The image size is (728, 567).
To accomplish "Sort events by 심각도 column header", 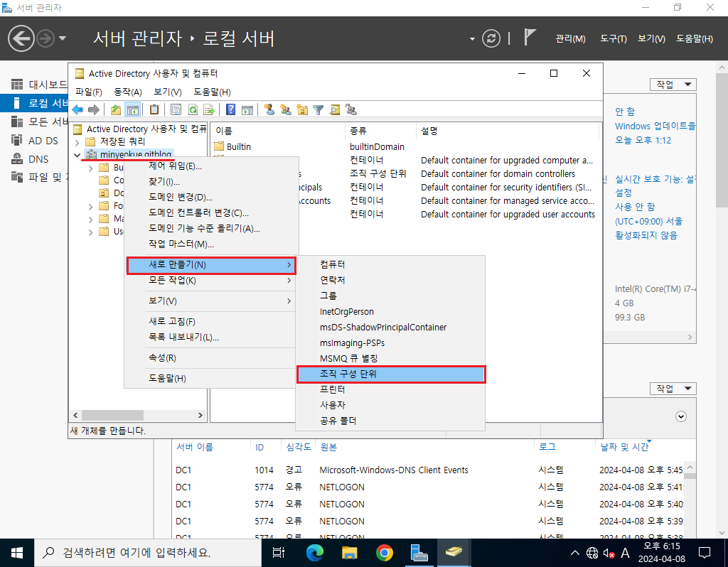I will tap(298, 447).
